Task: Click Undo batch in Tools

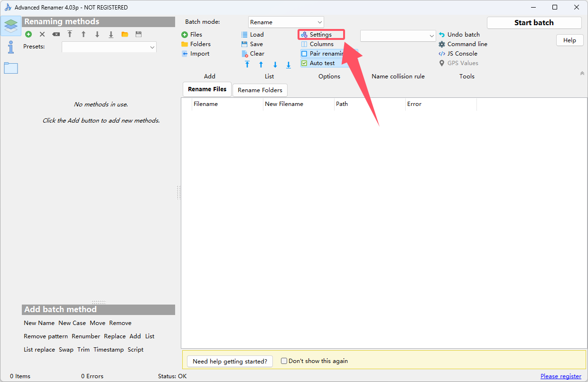Action: [x=459, y=35]
